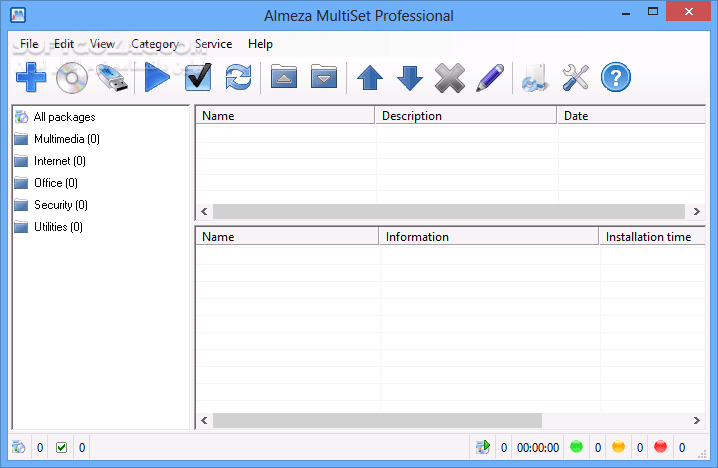Click the installation progress icon in the status bar

tap(483, 447)
